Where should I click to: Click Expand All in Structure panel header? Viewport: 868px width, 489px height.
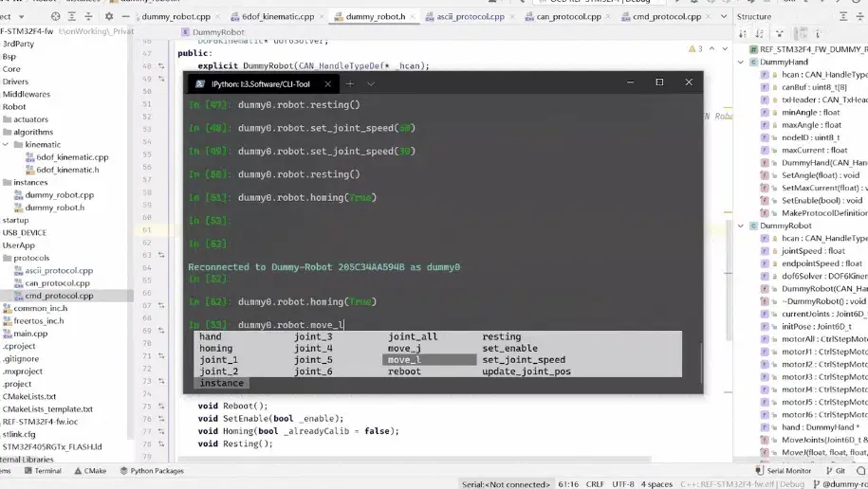[x=843, y=17]
